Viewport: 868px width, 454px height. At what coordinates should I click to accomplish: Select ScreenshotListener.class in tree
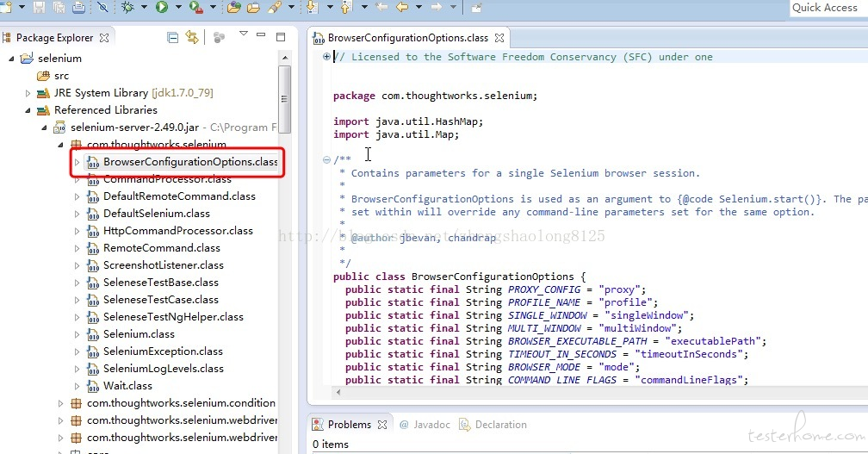click(x=156, y=265)
